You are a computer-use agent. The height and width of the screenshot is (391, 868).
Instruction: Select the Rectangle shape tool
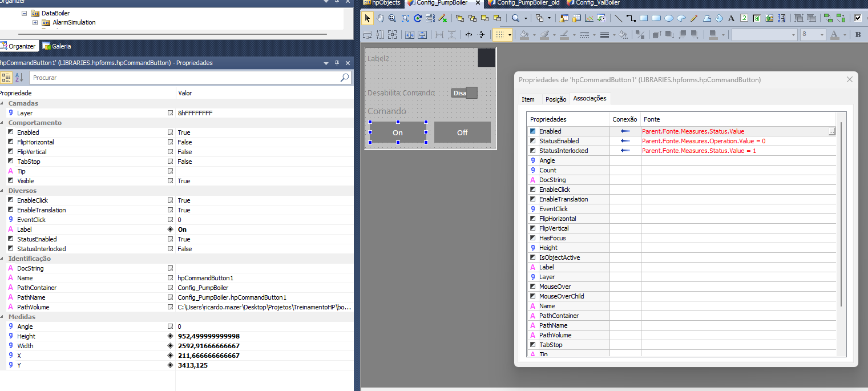(x=643, y=18)
